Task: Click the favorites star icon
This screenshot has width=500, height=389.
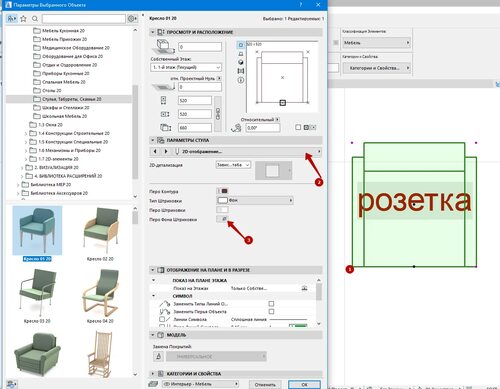Action: [x=23, y=19]
